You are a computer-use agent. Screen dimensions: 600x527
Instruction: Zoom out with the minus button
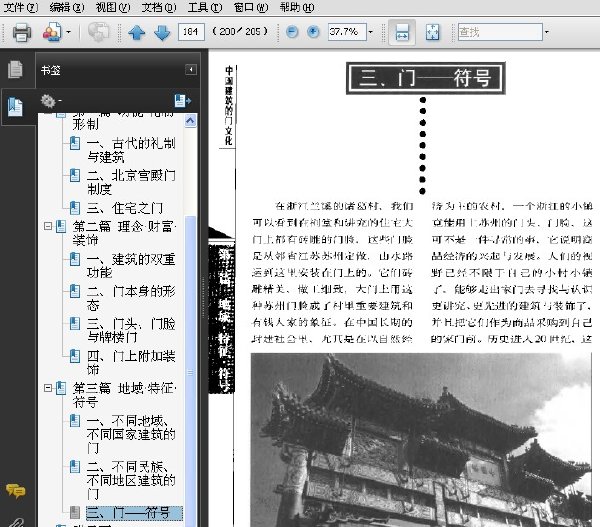tap(292, 32)
